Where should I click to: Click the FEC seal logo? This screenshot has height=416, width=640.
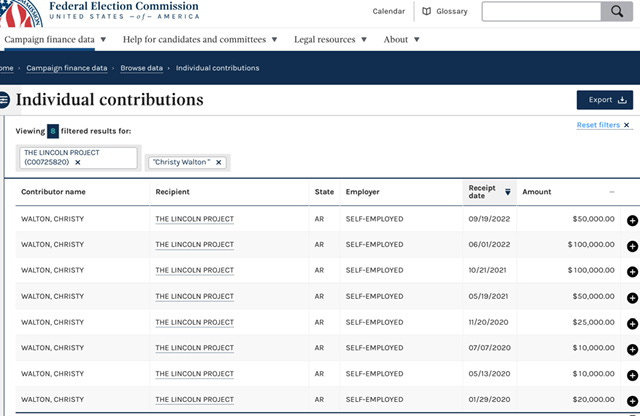(x=20, y=13)
